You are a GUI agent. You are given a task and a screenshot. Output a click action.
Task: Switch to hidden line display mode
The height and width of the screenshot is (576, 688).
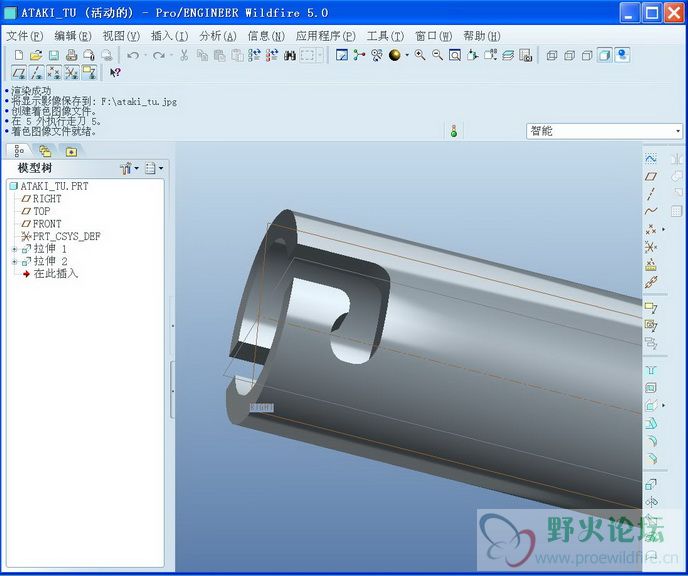click(569, 55)
